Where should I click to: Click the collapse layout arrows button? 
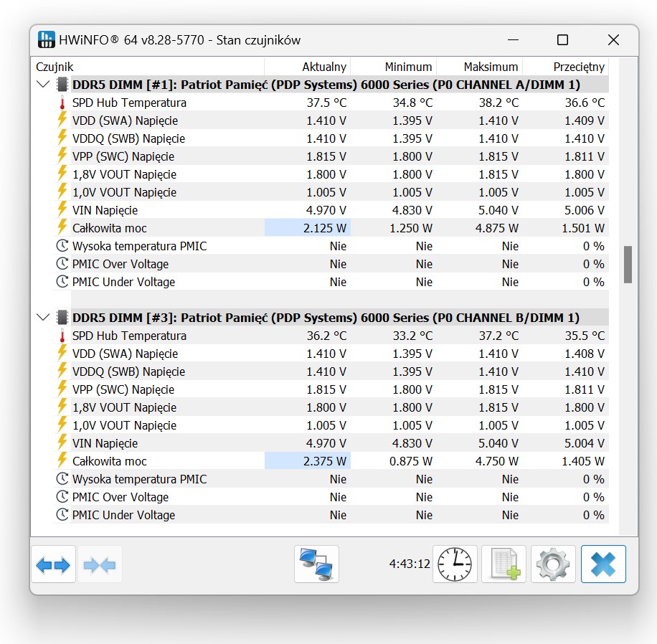(100, 564)
